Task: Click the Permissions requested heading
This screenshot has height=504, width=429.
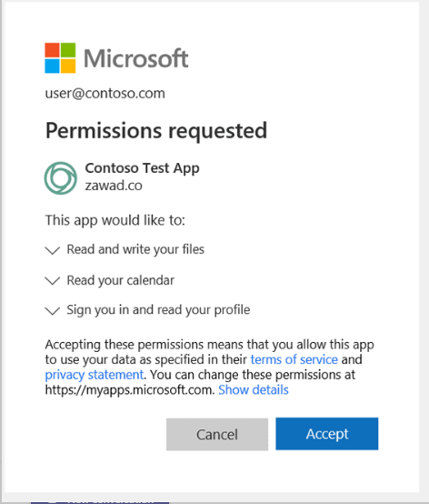Action: coord(156,131)
